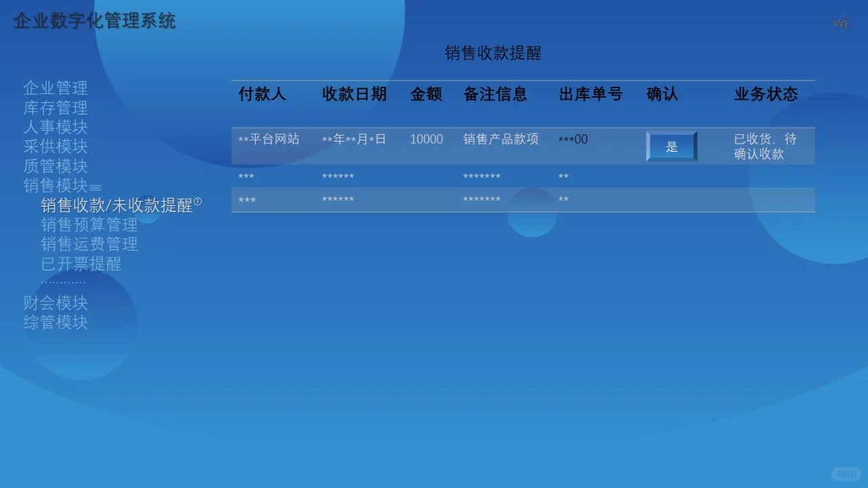Viewport: 868px width, 488px height.
Task: Select the 10000 amount cell
Action: click(427, 139)
